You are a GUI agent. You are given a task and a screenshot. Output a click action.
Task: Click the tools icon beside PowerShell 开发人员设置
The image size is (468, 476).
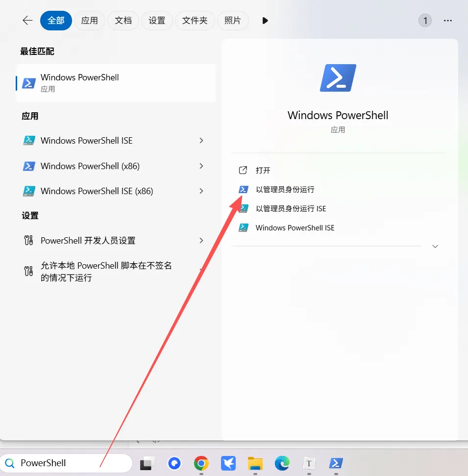[28, 240]
